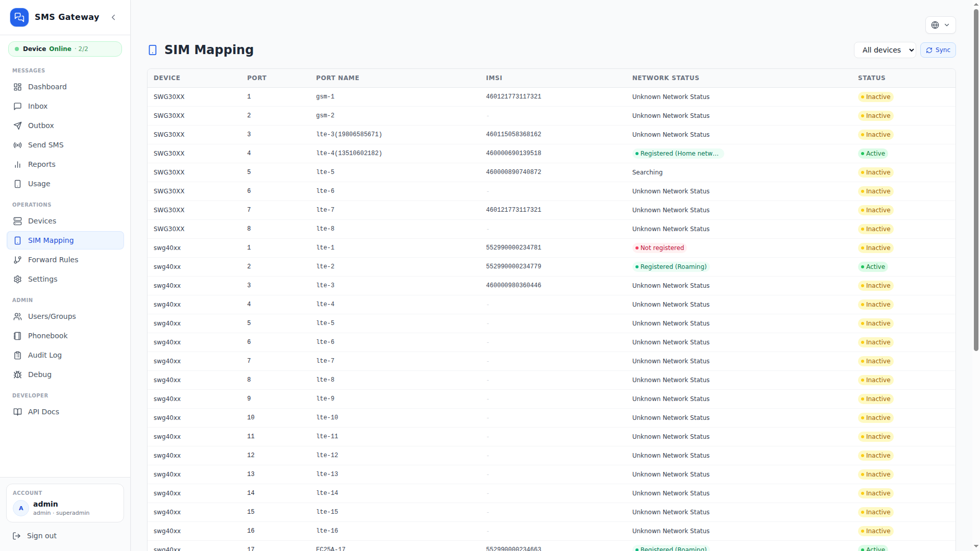Open the All devices dropdown
Image resolution: width=980 pixels, height=551 pixels.
(885, 50)
